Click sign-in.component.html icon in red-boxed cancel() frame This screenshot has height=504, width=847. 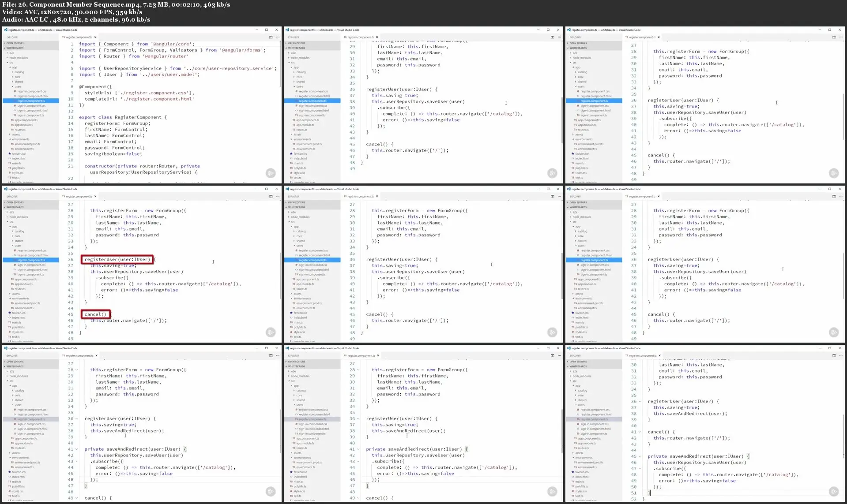pos(15,270)
